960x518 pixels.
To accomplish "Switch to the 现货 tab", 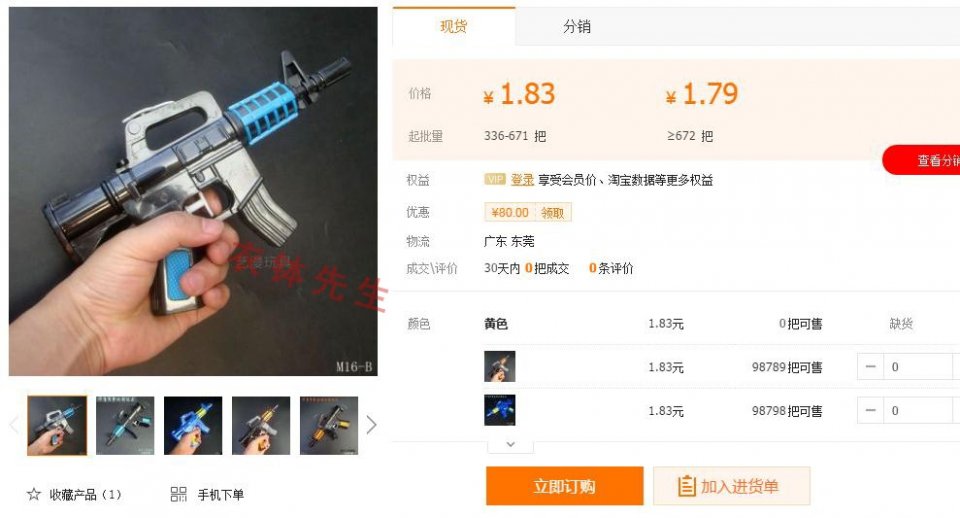I will (x=454, y=26).
